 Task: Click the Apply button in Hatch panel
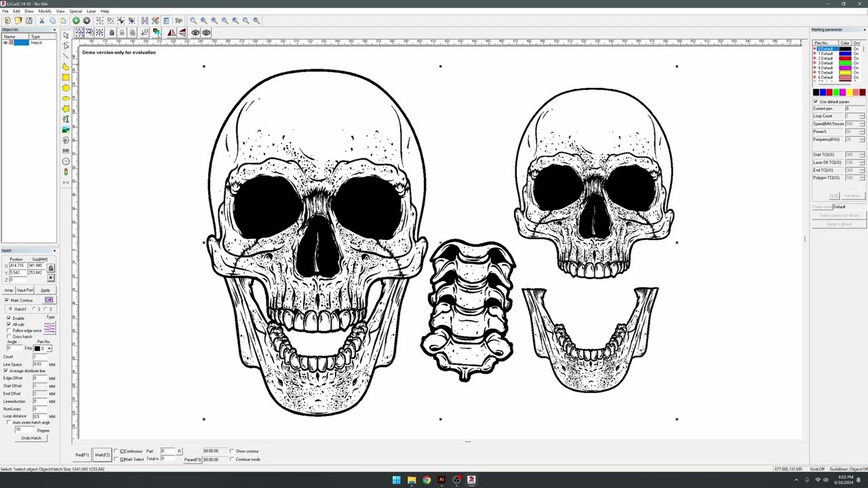(x=45, y=290)
